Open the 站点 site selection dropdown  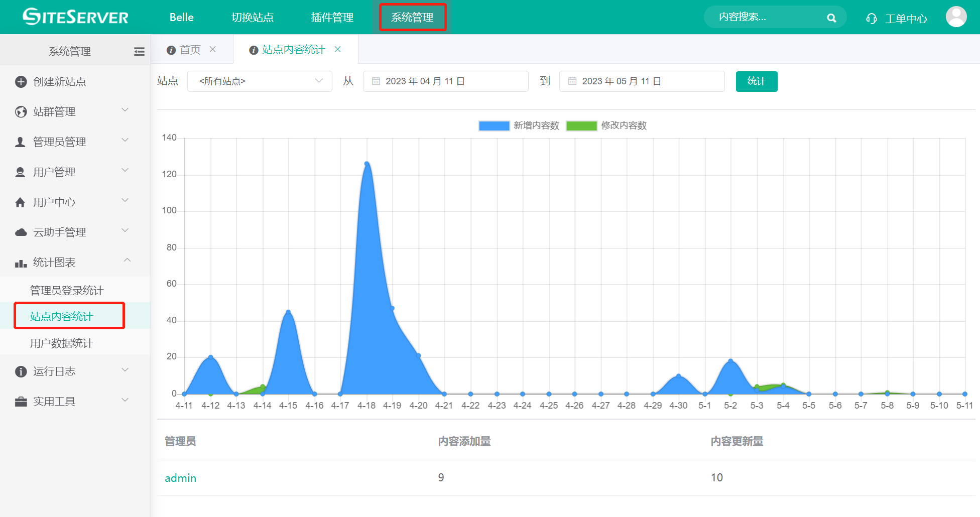pyautogui.click(x=260, y=81)
